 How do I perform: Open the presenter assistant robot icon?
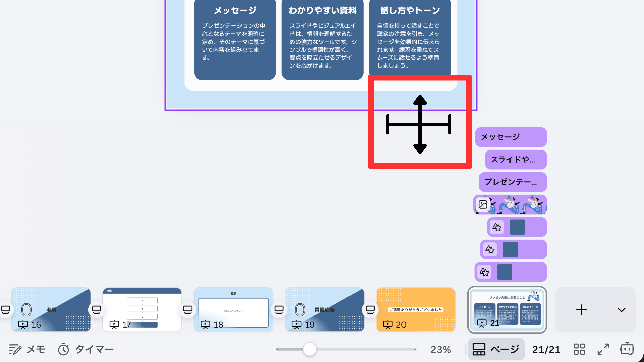tap(627, 349)
